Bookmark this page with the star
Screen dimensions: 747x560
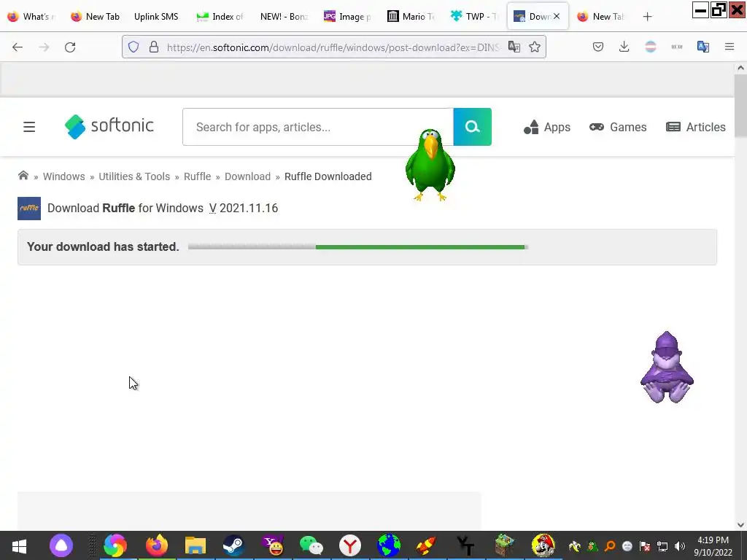click(535, 47)
